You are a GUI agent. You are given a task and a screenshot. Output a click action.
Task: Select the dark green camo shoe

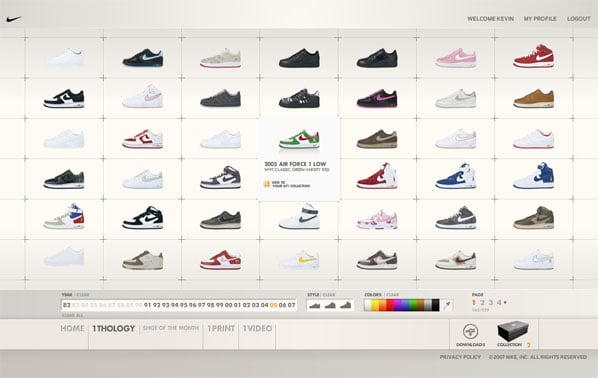click(x=64, y=179)
